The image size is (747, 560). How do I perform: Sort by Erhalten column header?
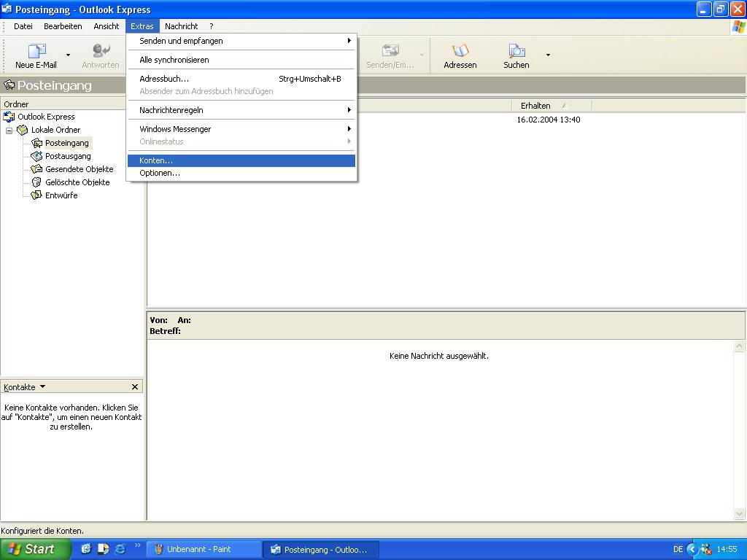(551, 106)
